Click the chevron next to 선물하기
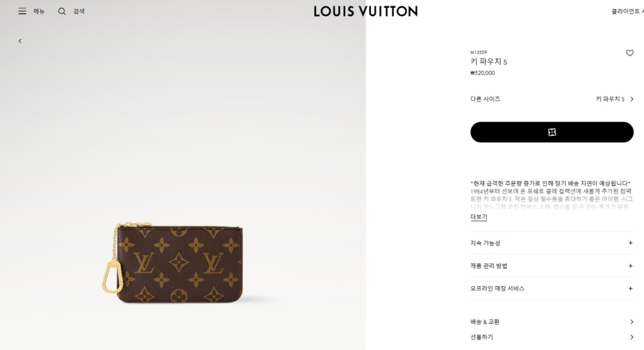The height and width of the screenshot is (350, 644). (632, 337)
